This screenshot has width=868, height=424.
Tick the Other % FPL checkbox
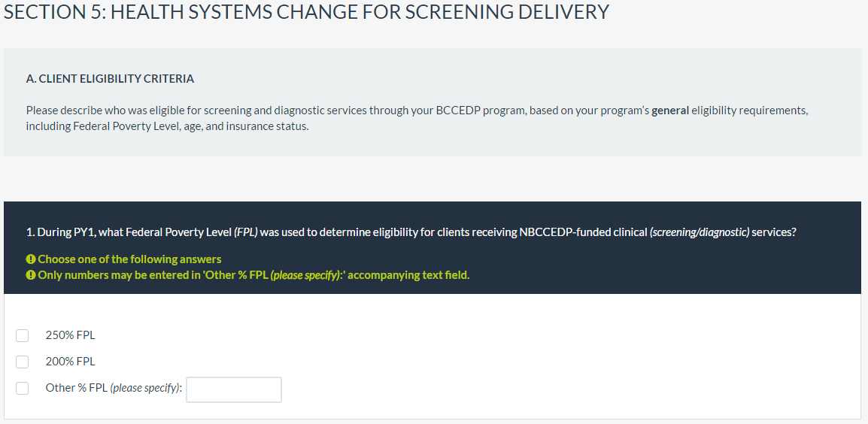23,388
